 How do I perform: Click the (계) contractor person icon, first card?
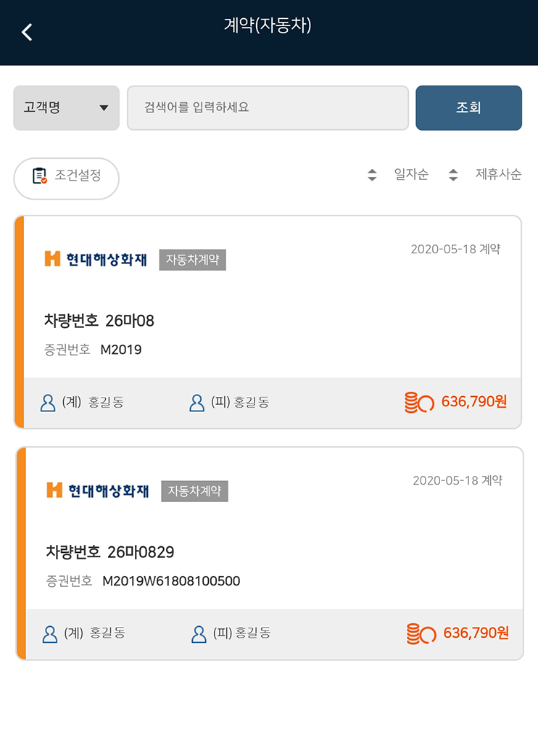pos(48,403)
